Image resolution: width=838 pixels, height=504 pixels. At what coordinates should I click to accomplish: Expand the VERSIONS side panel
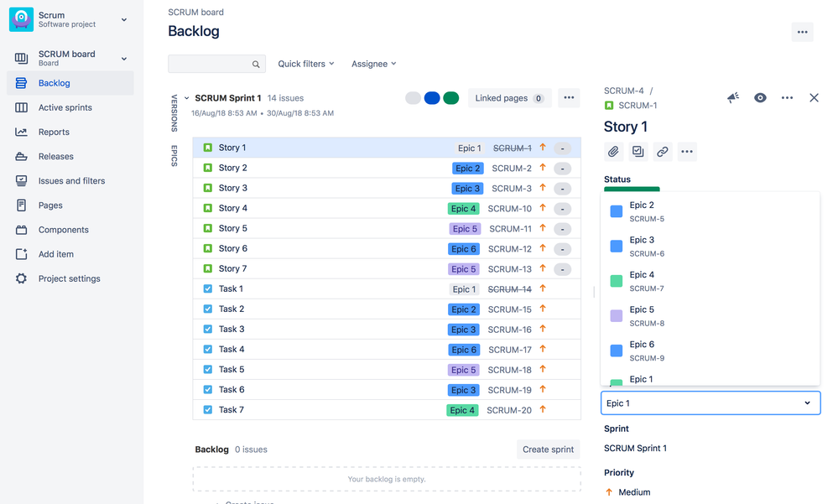[x=174, y=112]
